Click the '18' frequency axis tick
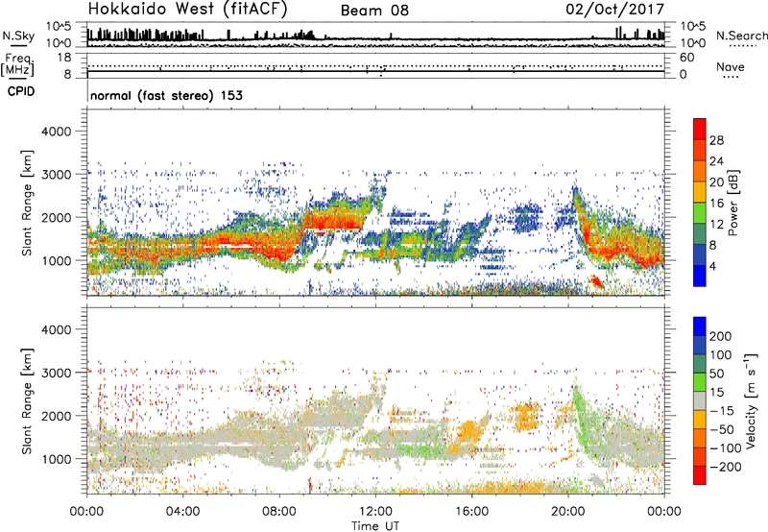This screenshot has width=768, height=532. click(64, 58)
